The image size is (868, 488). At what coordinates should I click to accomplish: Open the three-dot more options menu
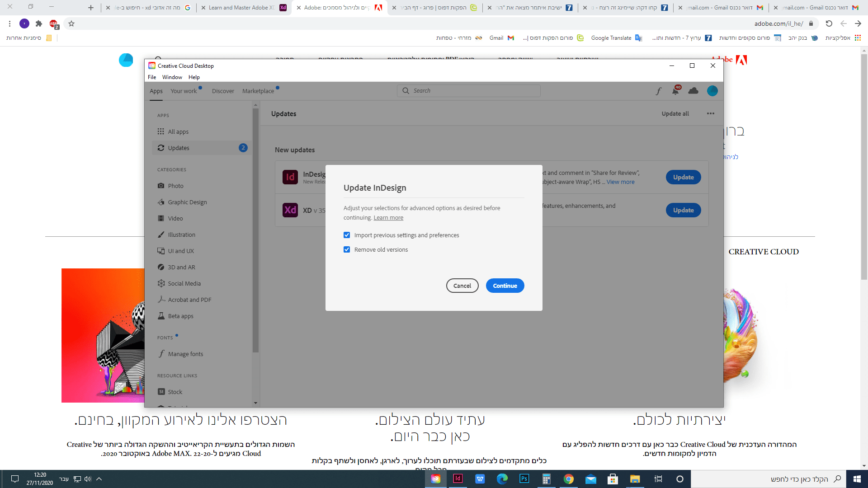(x=711, y=113)
